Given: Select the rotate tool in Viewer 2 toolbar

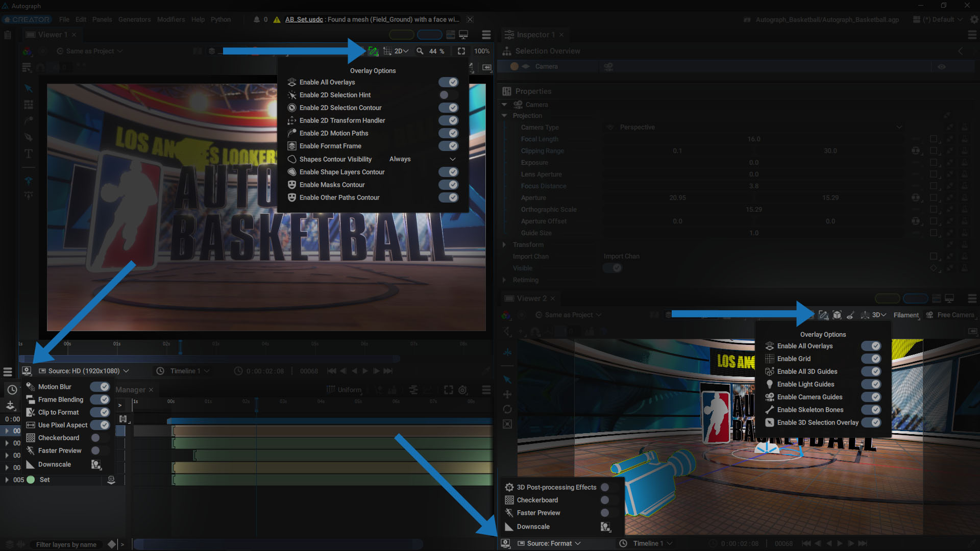Looking at the screenshot, I should (507, 409).
